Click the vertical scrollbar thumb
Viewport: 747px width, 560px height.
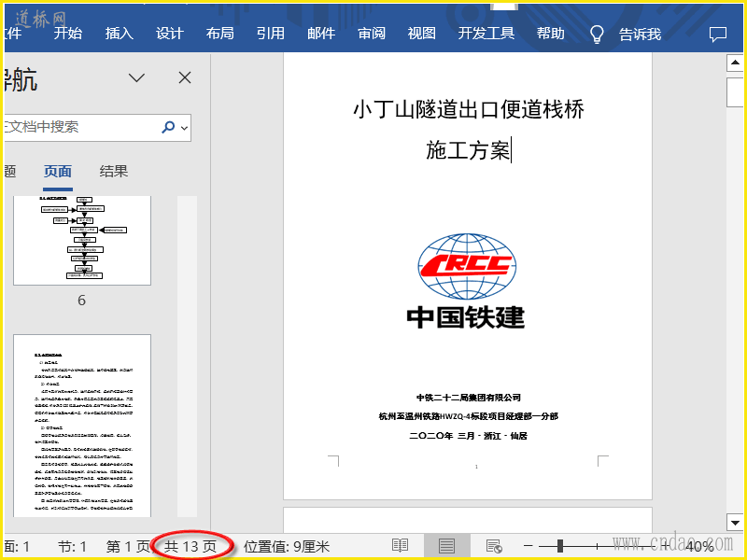click(735, 92)
